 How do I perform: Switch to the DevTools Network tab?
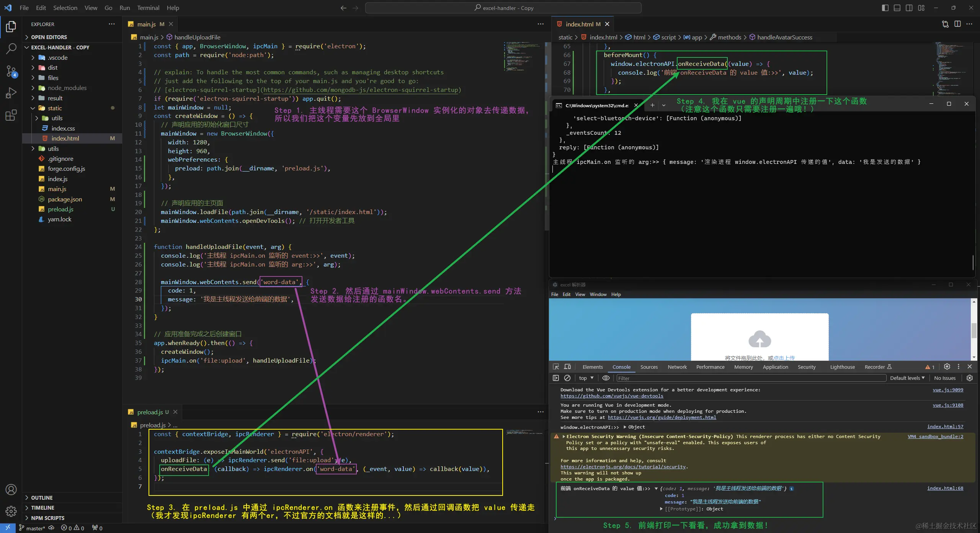[677, 367]
